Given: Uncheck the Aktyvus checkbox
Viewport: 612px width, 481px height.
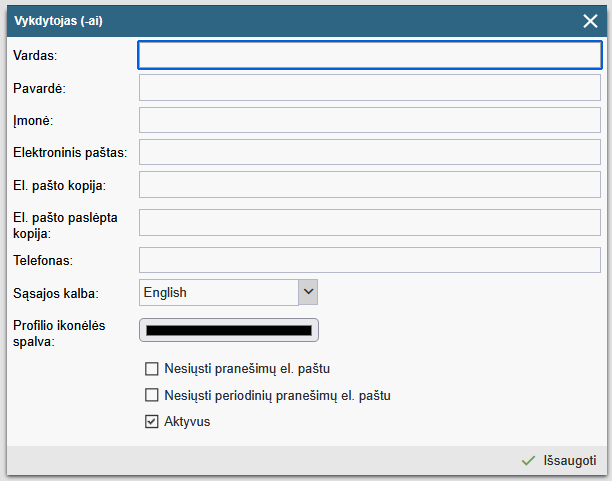Looking at the screenshot, I should (x=152, y=422).
